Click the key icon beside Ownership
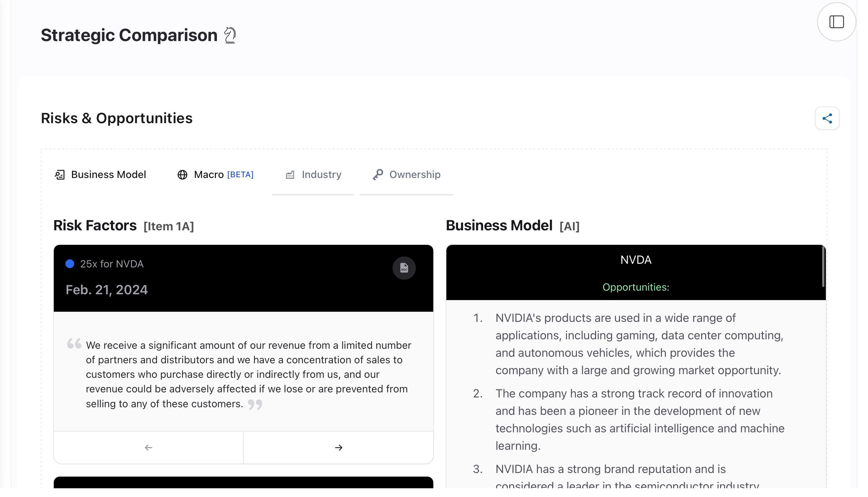 pos(378,175)
